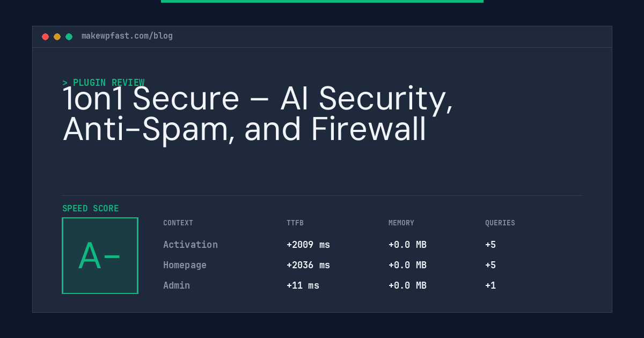Click the '> PLUGIN REVIEW' label
This screenshot has width=644, height=338.
click(x=104, y=83)
